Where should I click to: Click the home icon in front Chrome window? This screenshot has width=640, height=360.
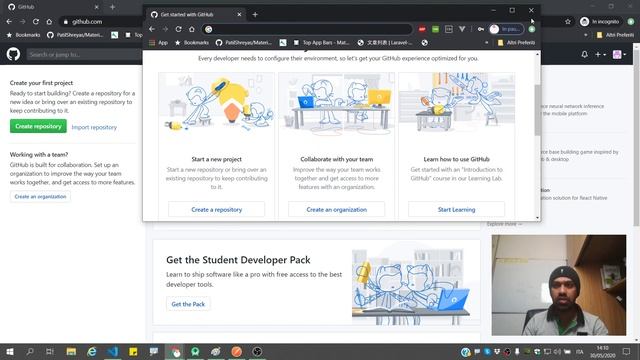pyautogui.click(x=191, y=29)
